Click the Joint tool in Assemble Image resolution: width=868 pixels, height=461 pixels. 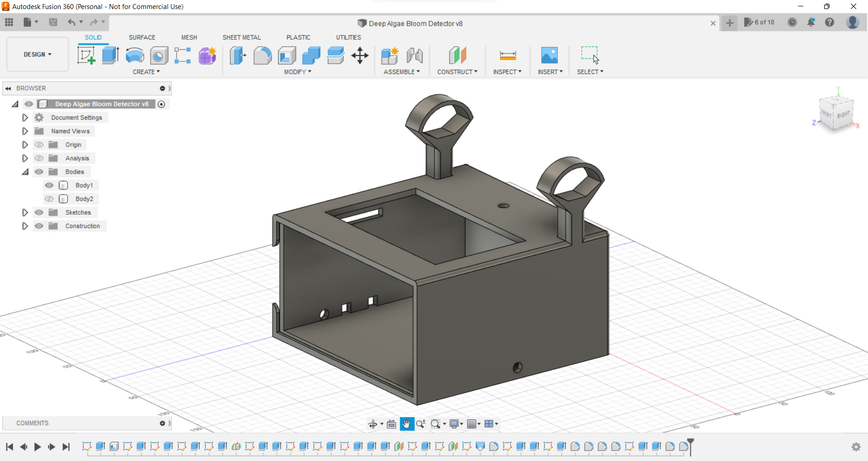[415, 56]
